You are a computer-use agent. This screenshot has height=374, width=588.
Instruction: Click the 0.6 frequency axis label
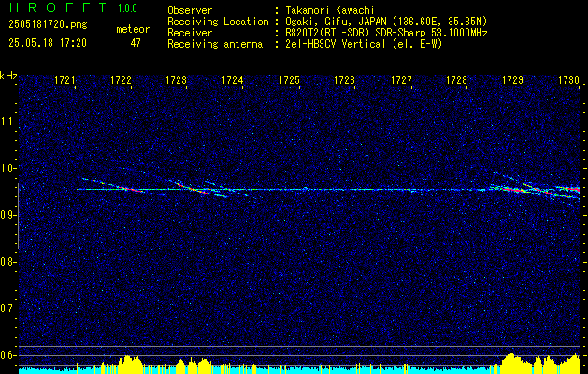(7, 355)
